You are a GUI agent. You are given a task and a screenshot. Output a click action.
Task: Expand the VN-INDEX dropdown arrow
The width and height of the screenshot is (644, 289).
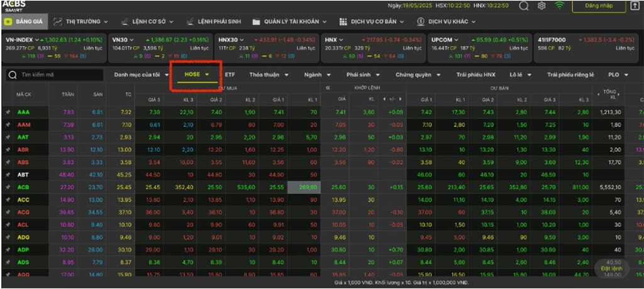pyautogui.click(x=36, y=40)
